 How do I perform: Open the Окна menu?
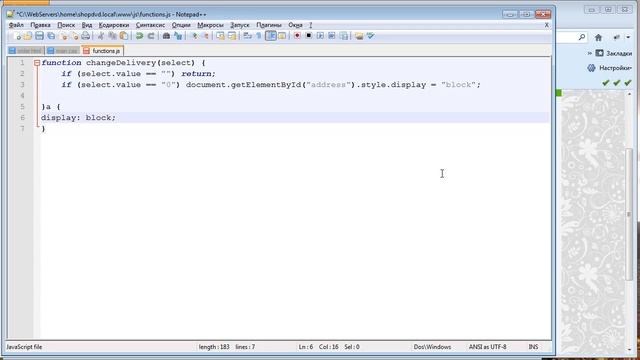click(296, 25)
